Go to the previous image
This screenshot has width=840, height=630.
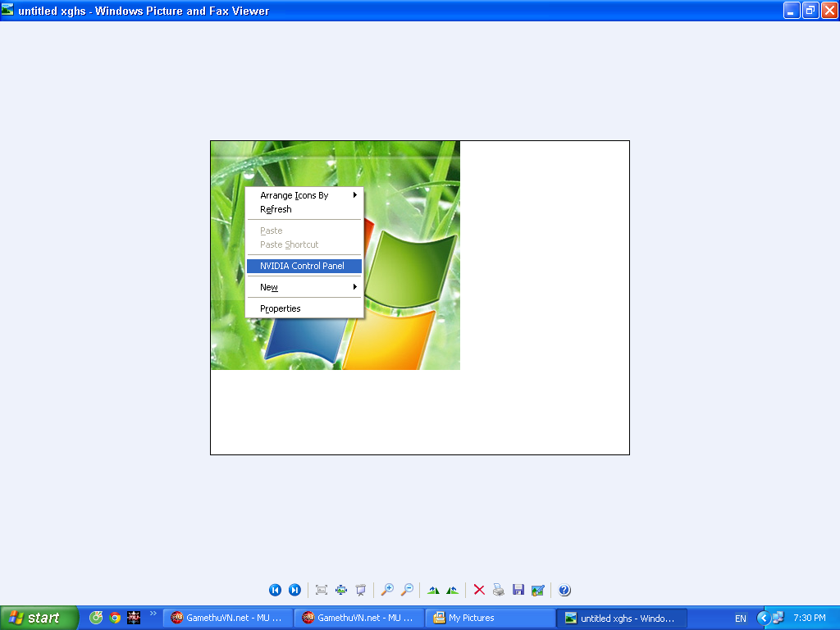(276, 590)
